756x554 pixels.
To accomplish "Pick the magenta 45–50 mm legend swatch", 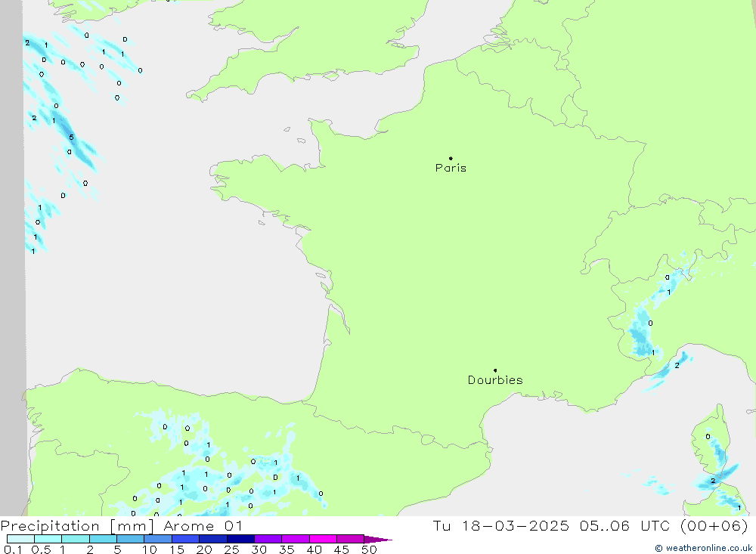I will 350,540.
